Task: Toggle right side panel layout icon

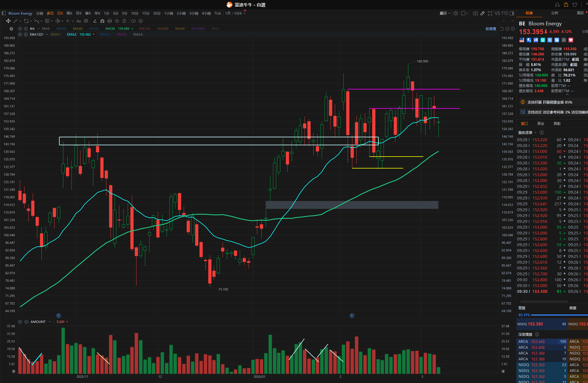Action: [512, 13]
